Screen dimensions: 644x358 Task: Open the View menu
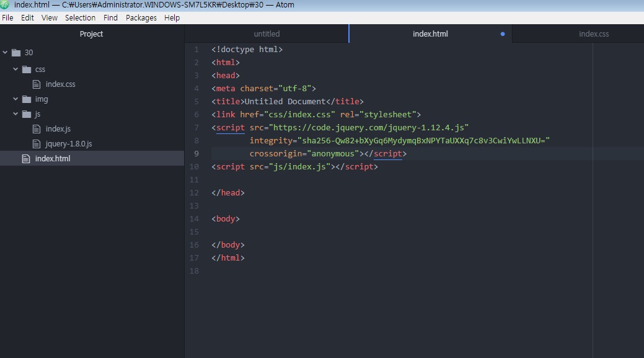[50, 17]
